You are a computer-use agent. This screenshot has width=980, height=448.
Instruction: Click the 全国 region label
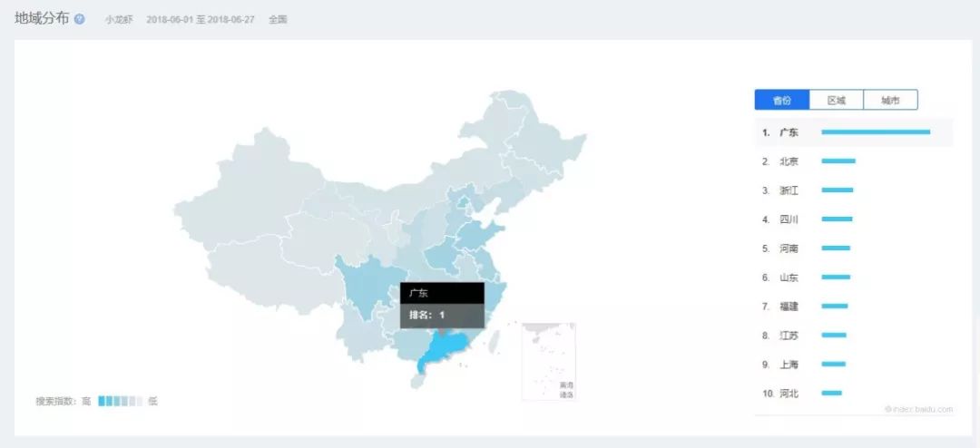coord(279,19)
